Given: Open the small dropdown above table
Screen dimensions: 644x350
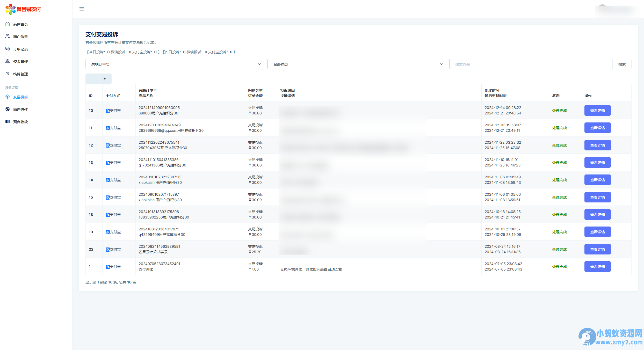Looking at the screenshot, I should pos(98,79).
